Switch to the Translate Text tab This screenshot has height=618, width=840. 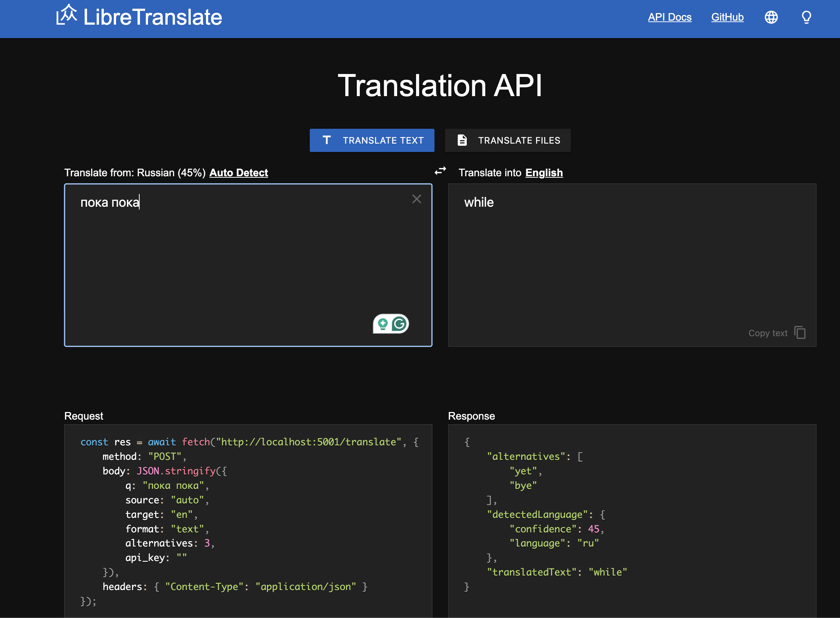coord(372,140)
